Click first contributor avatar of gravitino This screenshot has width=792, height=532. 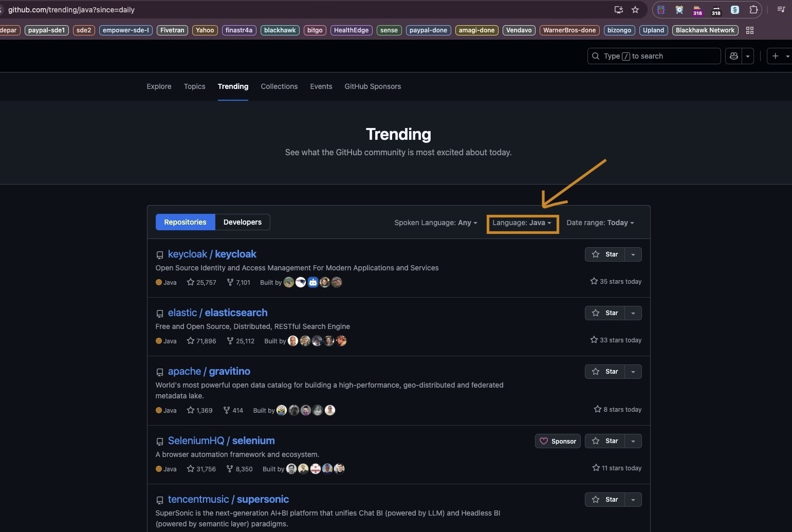pos(282,410)
